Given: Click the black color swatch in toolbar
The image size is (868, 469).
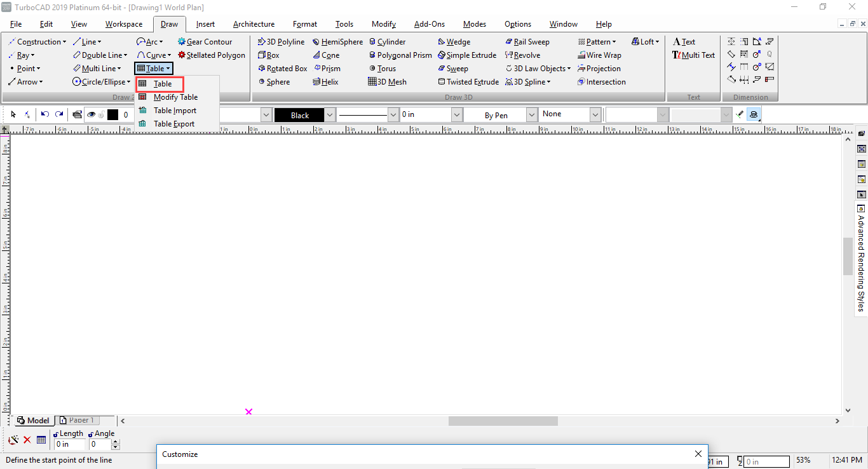Looking at the screenshot, I should point(112,114).
